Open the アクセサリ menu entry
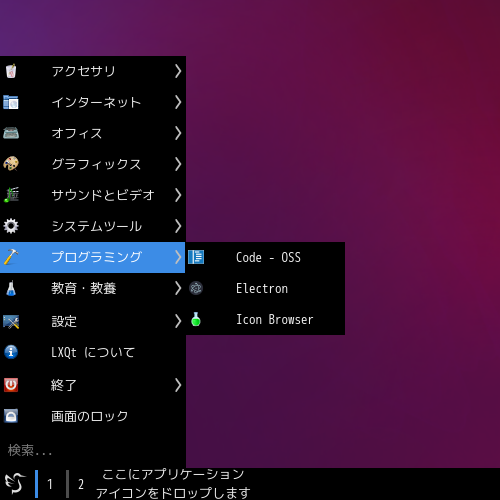 pos(93,71)
